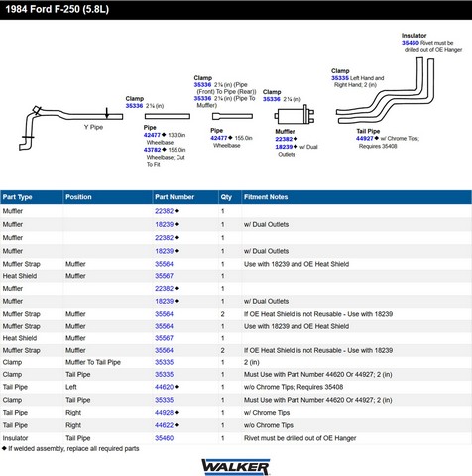Open part 35460 in the Insulator table row
This screenshot has width=472, height=476.
click(x=164, y=438)
